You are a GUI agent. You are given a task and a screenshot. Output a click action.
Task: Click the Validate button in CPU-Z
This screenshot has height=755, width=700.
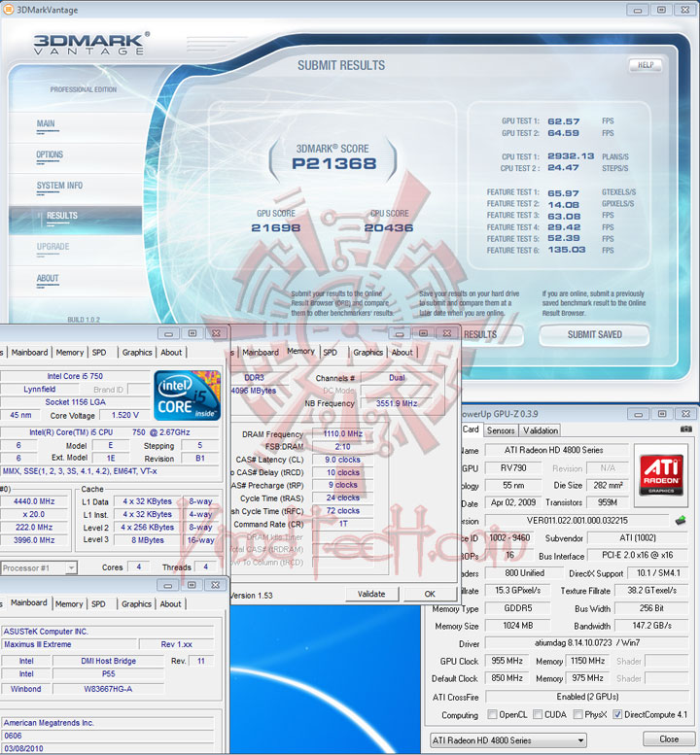pos(371,594)
